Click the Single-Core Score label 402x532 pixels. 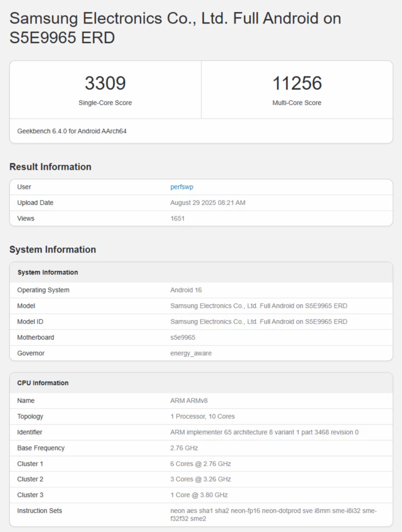105,103
